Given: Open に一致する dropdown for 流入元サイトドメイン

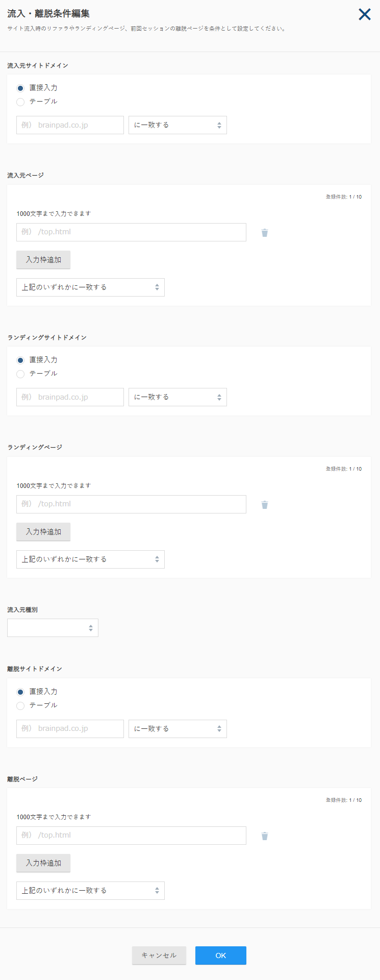Looking at the screenshot, I should tap(178, 125).
